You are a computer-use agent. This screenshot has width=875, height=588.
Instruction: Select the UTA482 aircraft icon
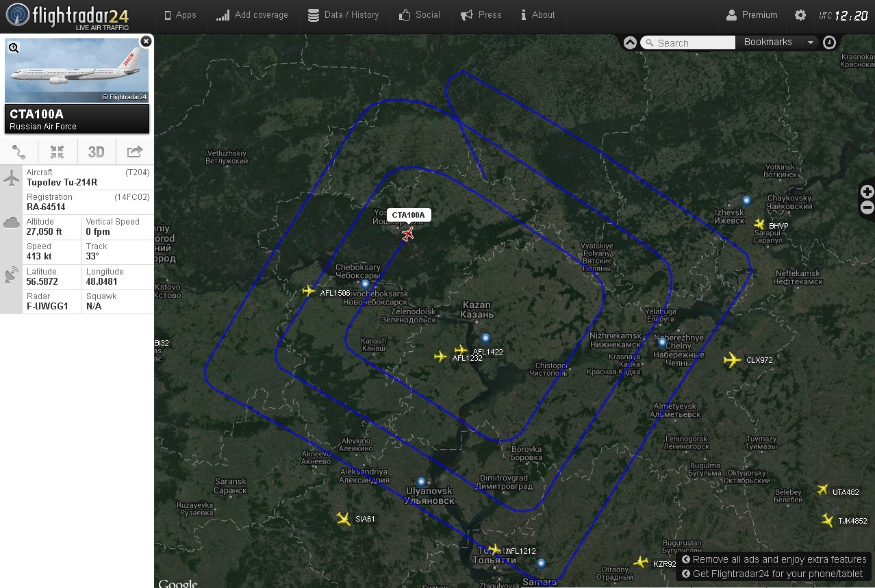822,490
